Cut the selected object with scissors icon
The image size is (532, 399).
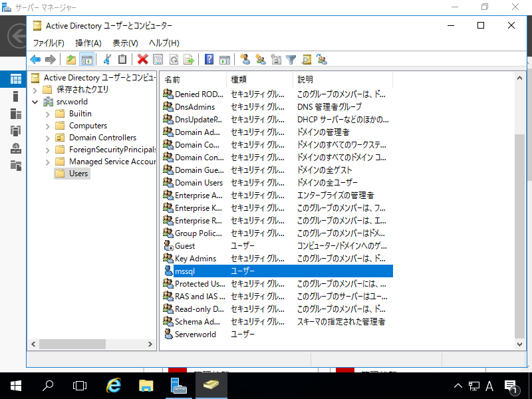(x=107, y=60)
